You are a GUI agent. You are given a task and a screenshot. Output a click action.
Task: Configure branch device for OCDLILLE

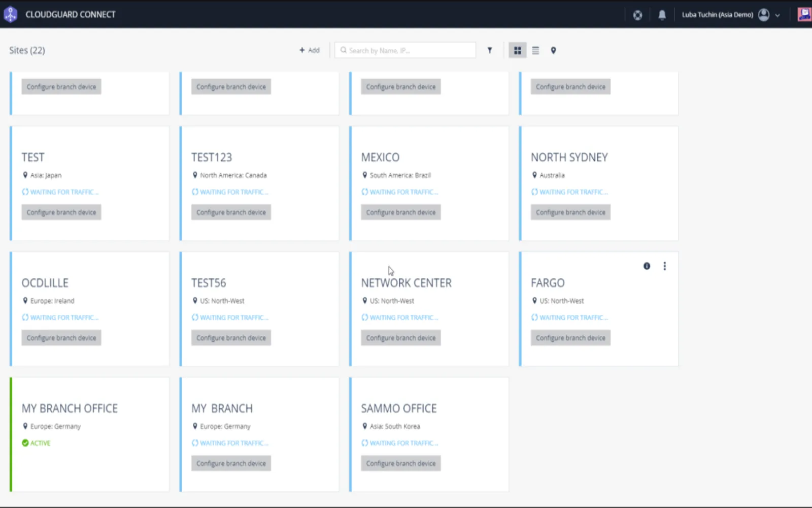pyautogui.click(x=61, y=338)
